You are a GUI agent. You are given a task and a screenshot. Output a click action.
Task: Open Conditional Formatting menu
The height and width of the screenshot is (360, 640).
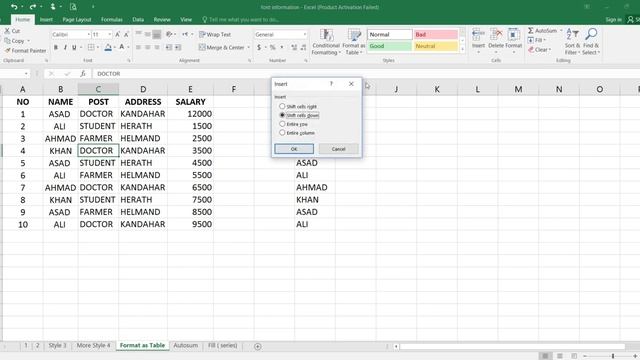click(326, 42)
